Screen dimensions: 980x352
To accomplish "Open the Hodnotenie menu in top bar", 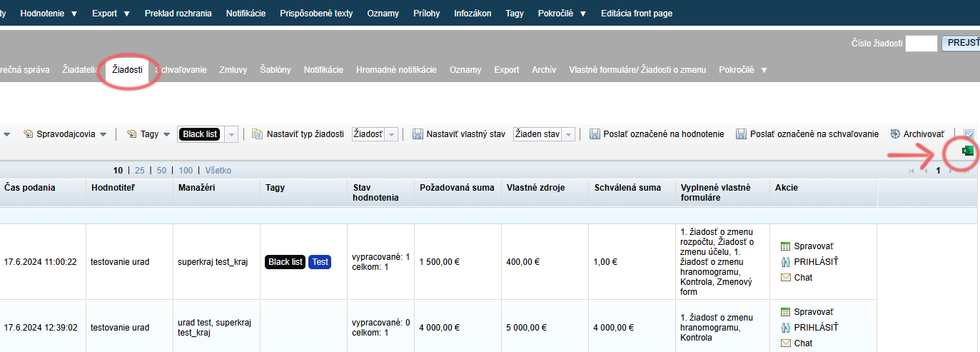I will click(x=49, y=13).
